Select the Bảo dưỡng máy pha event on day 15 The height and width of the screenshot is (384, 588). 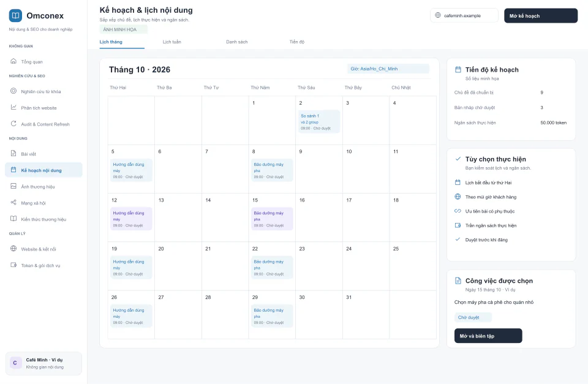[272, 219]
